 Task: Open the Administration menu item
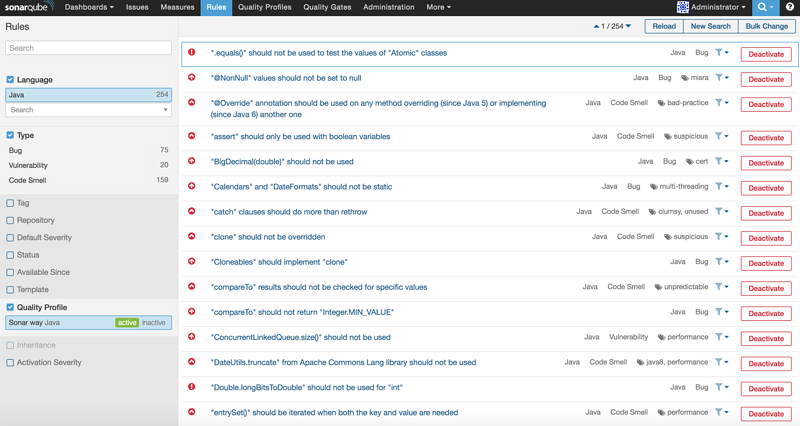pos(389,7)
